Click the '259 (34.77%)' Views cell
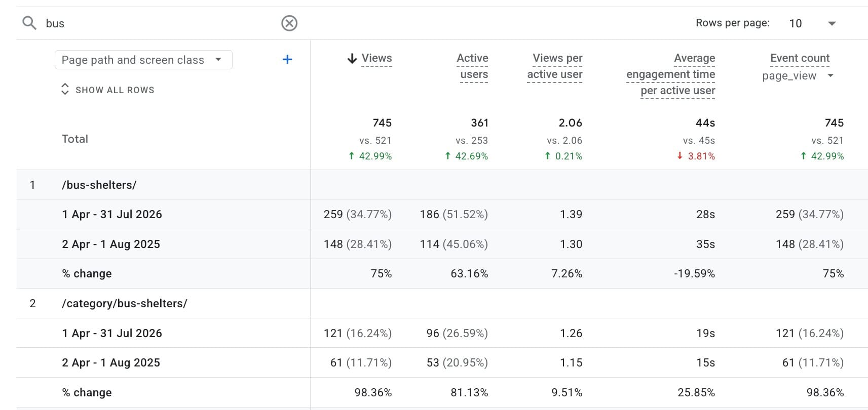This screenshot has height=410, width=868. pos(358,214)
